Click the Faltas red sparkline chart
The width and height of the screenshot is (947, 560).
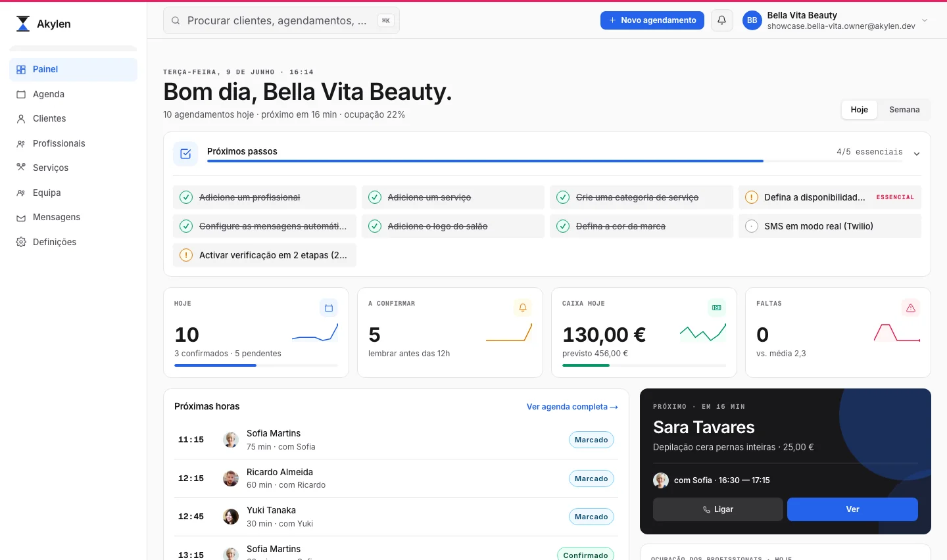pyautogui.click(x=897, y=333)
